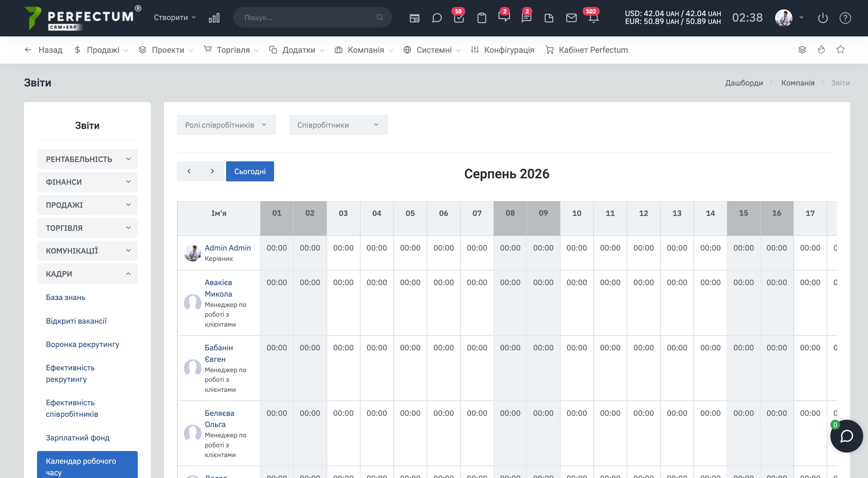The height and width of the screenshot is (478, 868).
Task: Open Ефективність співробітників link
Action: click(x=72, y=408)
